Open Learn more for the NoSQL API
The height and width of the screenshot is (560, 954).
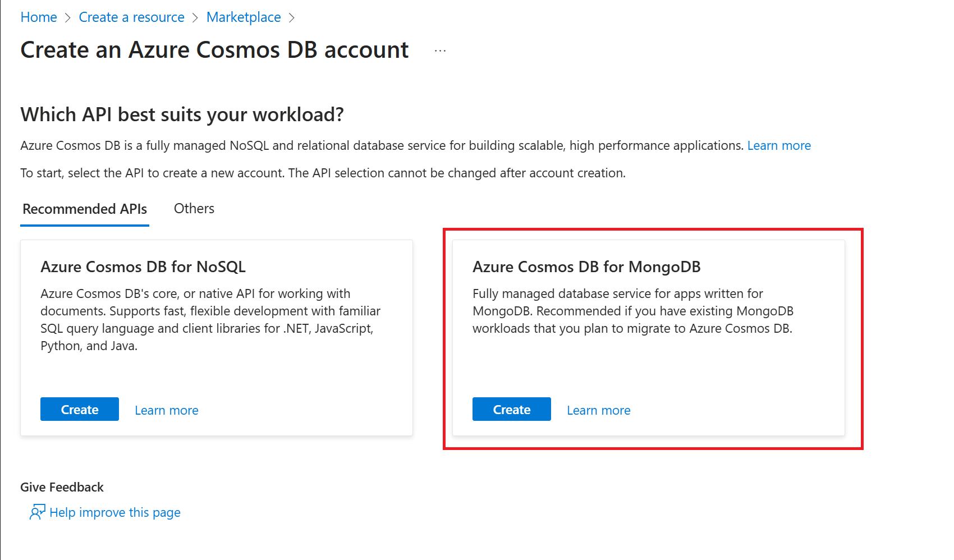[x=166, y=410]
